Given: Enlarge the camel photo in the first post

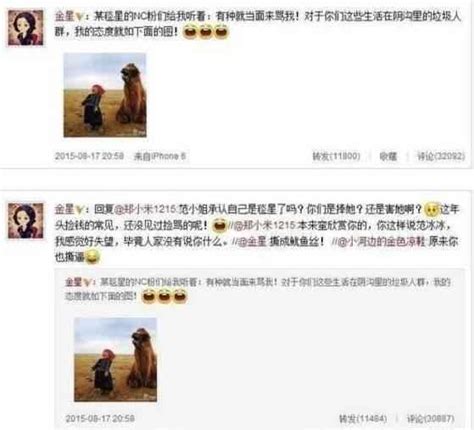Looking at the screenshot, I should (105, 95).
